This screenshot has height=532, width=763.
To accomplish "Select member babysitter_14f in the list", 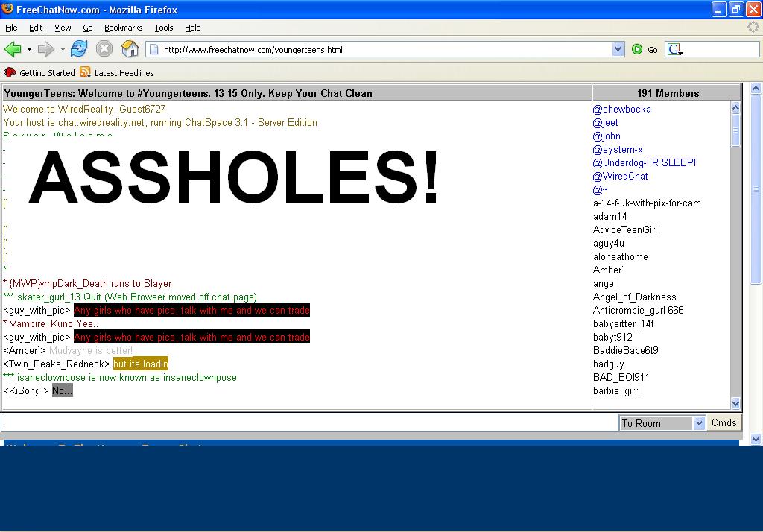I will pyautogui.click(x=624, y=323).
